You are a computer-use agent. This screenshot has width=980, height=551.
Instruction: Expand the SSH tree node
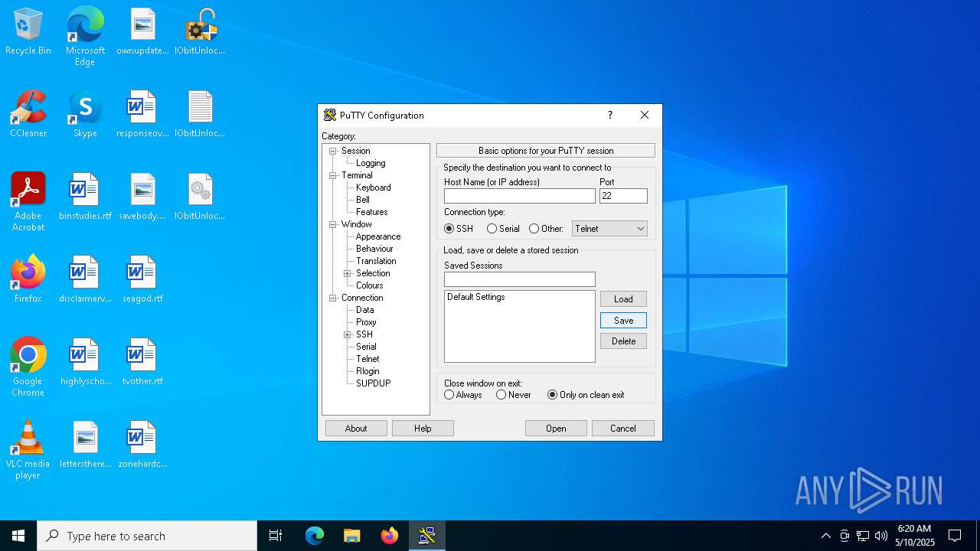pyautogui.click(x=348, y=334)
